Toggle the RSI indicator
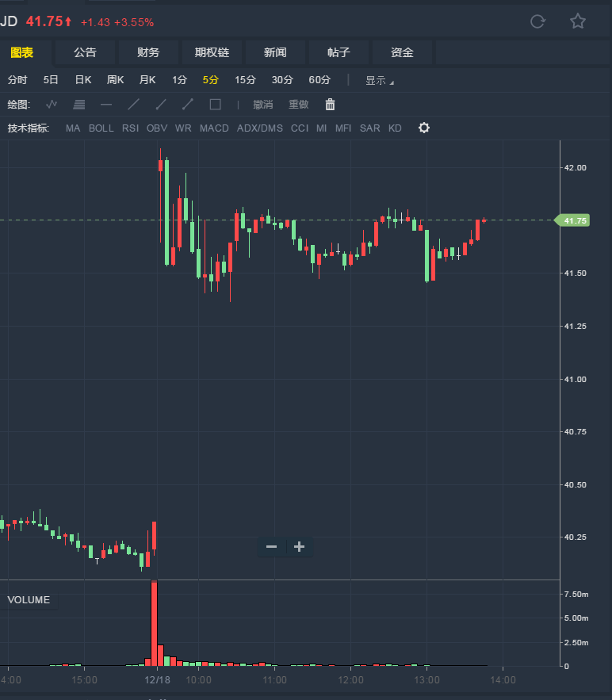This screenshot has width=612, height=700. [130, 128]
